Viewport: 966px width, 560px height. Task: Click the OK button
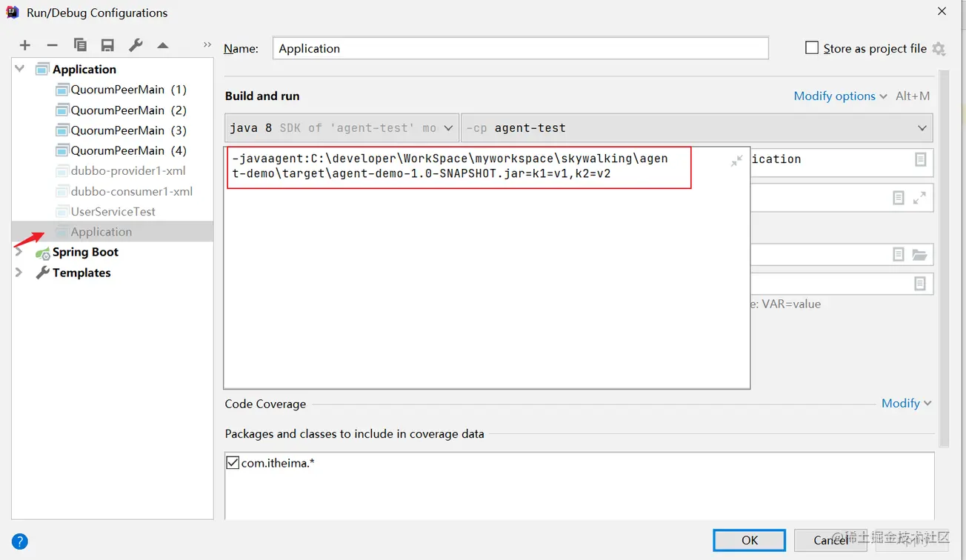tap(750, 540)
